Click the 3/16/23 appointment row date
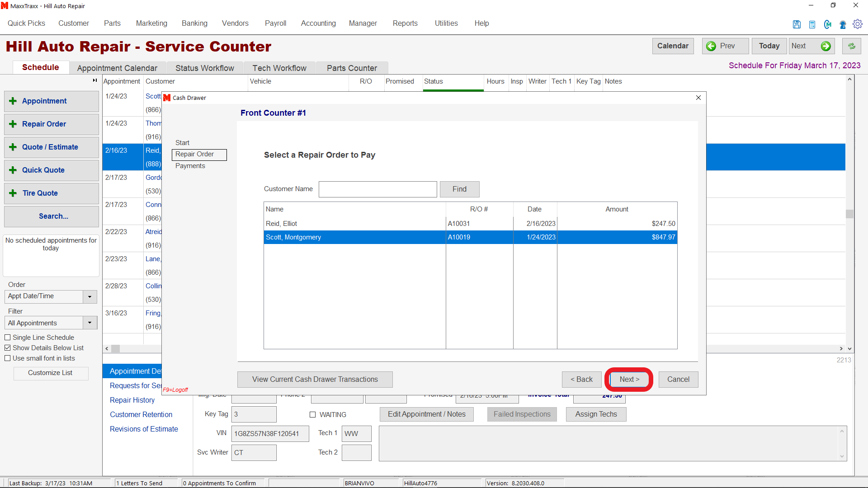The image size is (868, 488). pyautogui.click(x=116, y=313)
